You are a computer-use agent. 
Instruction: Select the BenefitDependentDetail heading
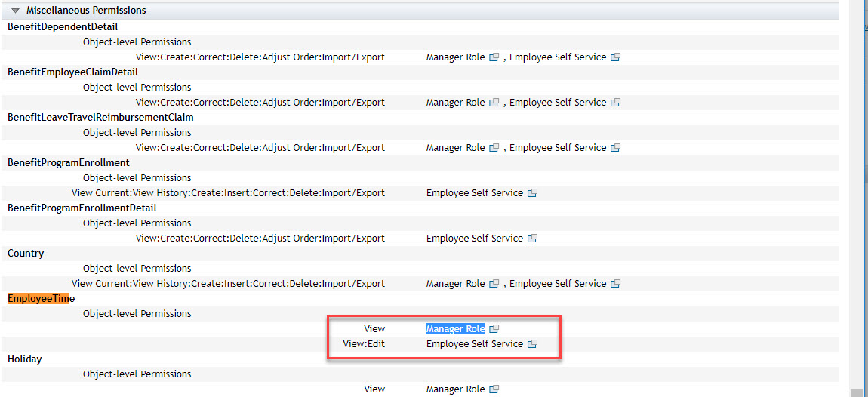click(63, 26)
